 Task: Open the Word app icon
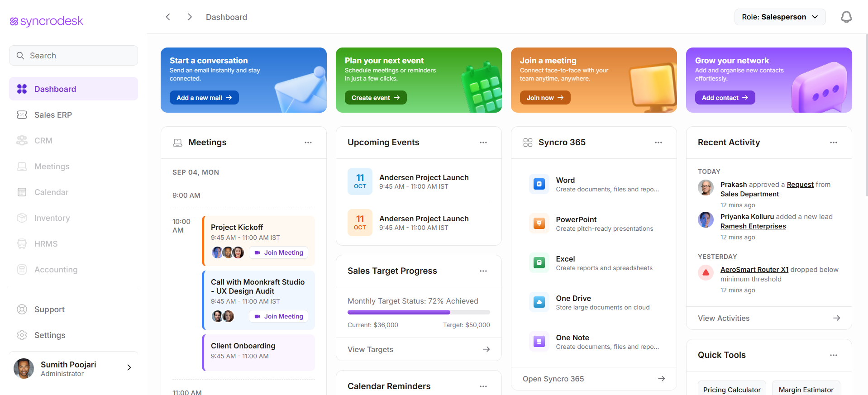[x=539, y=184]
